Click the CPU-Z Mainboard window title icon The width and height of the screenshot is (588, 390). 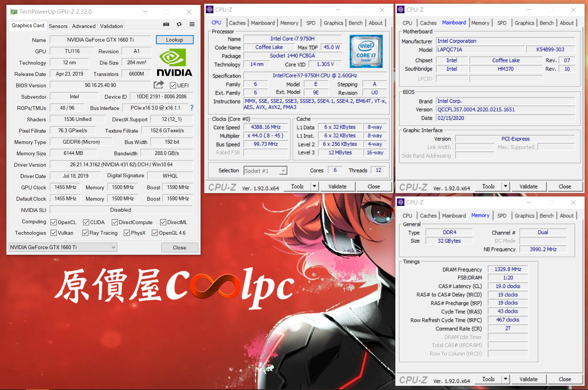tap(401, 10)
